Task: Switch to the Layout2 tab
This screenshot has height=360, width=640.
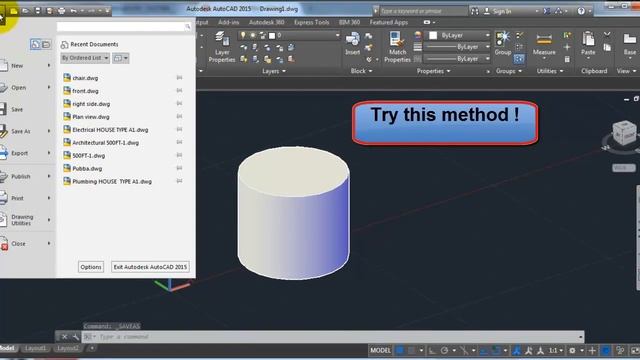Action: (x=67, y=348)
